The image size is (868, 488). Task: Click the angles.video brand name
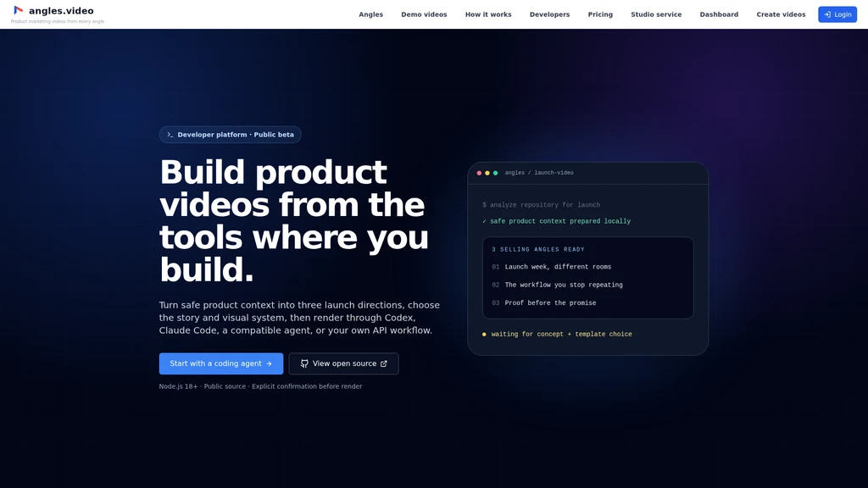(61, 10)
